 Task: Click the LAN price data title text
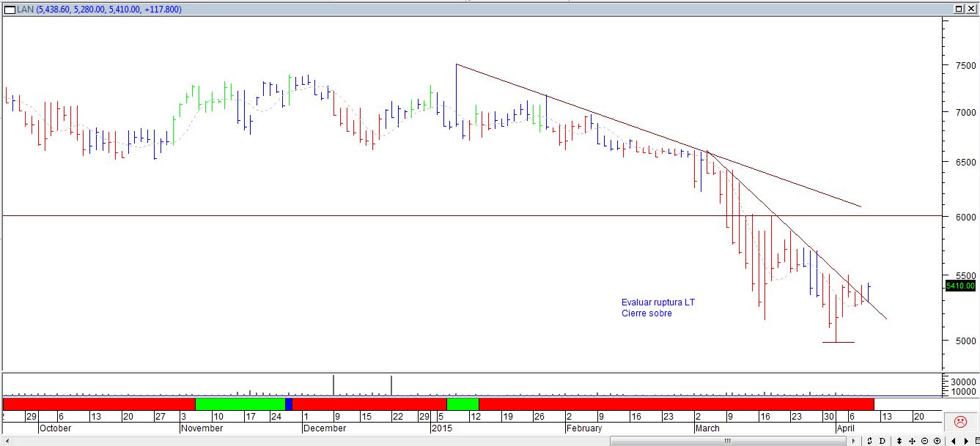(99, 9)
